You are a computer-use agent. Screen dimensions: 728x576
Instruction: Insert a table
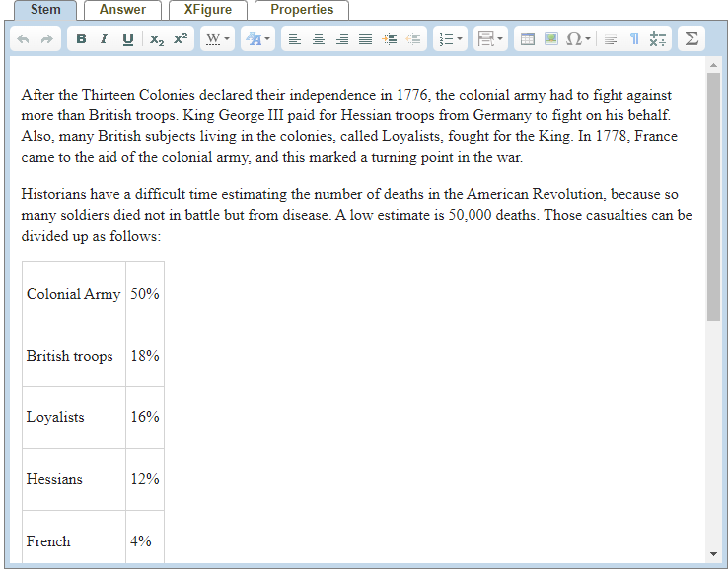pyautogui.click(x=528, y=39)
